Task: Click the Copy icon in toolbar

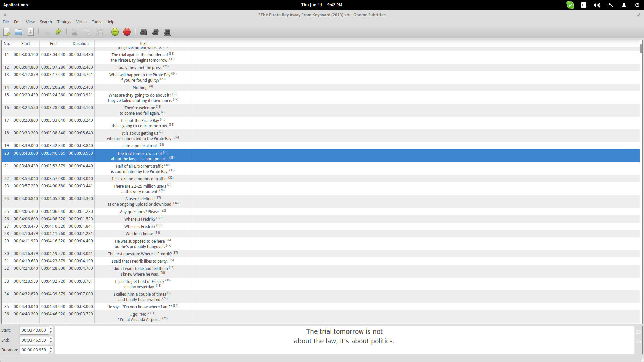Action: (x=87, y=32)
